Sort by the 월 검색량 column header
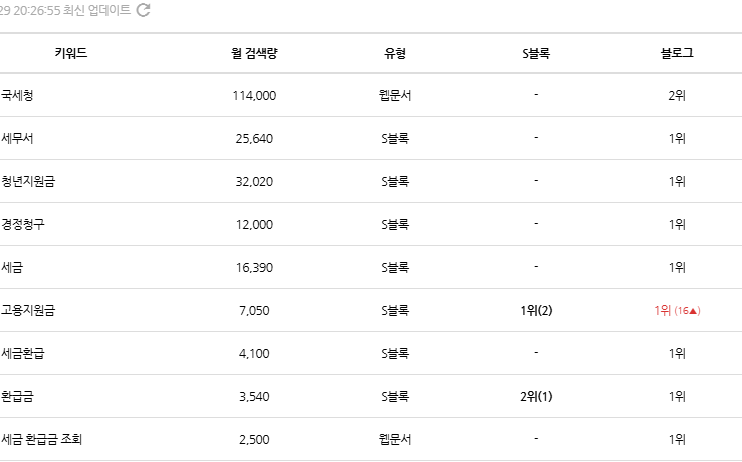 253,53
